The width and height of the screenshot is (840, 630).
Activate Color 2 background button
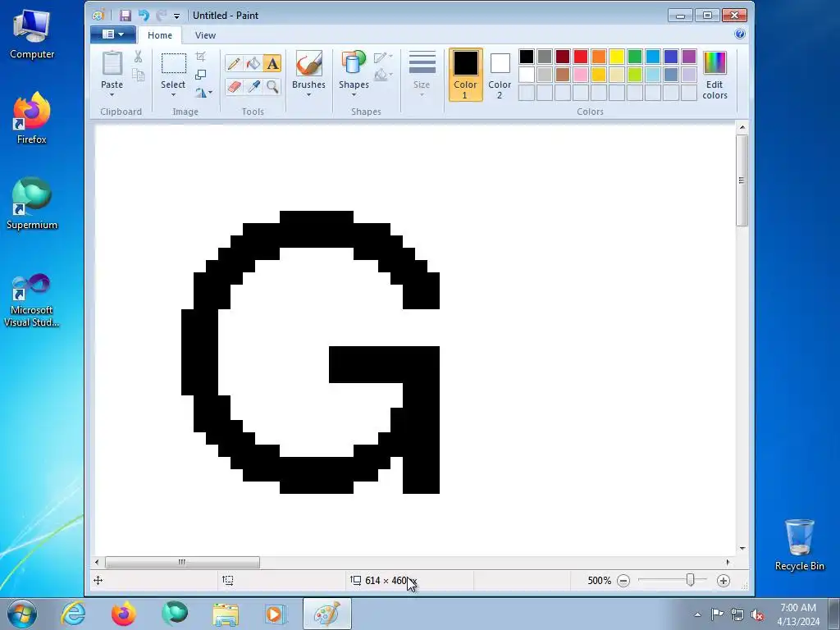500,75
